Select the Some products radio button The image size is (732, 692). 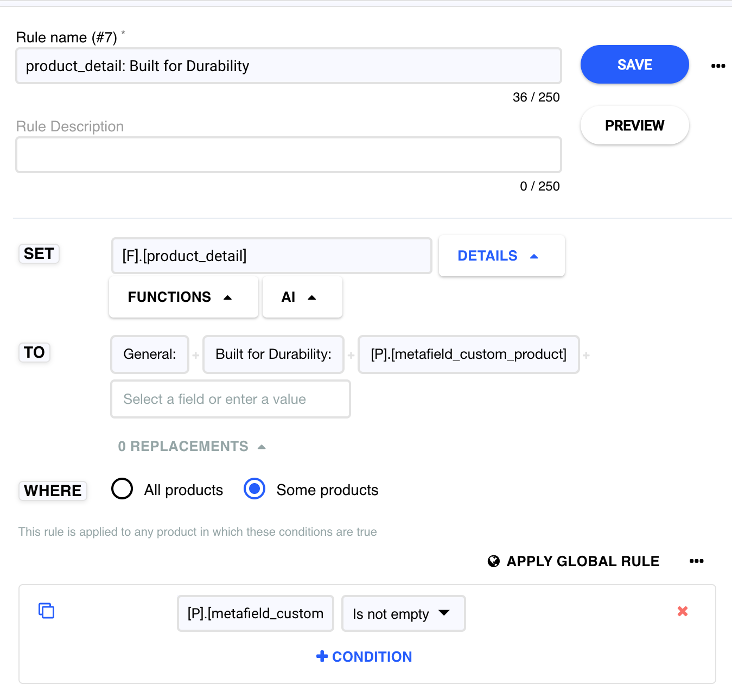(255, 489)
